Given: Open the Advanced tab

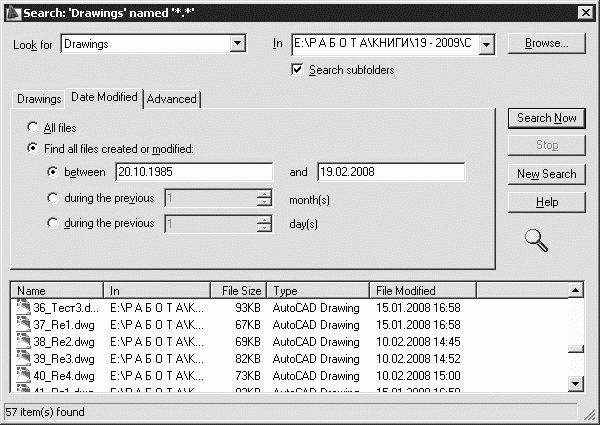Looking at the screenshot, I should (172, 99).
